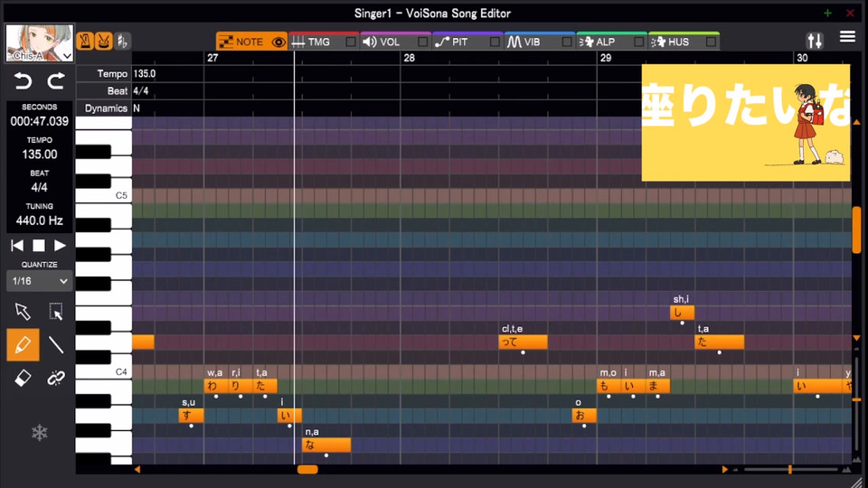Select the Pencil draw tool
This screenshot has width=868, height=488.
click(x=23, y=344)
